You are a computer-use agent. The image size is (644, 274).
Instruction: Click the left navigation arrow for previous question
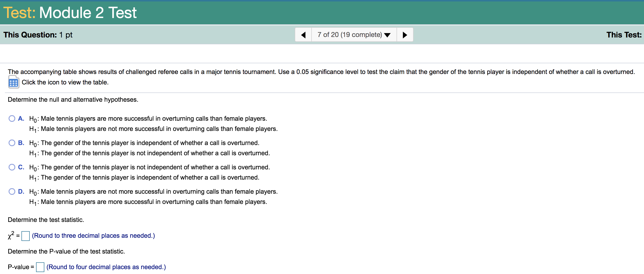coord(303,35)
